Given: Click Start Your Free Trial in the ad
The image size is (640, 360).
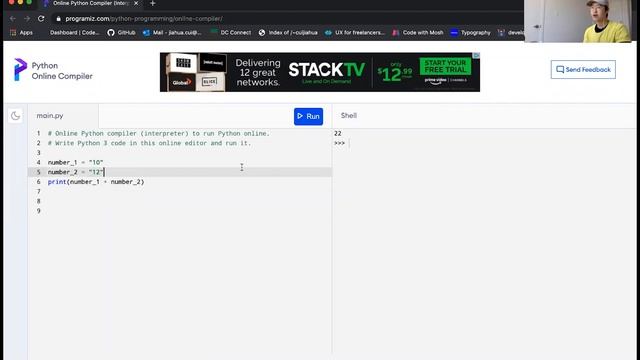Looking at the screenshot, I should point(445,66).
